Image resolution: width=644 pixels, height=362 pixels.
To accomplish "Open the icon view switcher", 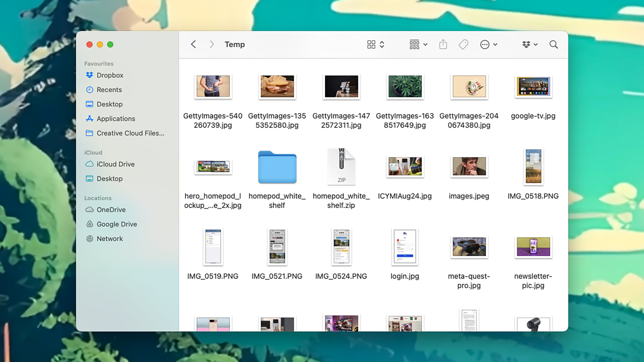I will [x=375, y=44].
